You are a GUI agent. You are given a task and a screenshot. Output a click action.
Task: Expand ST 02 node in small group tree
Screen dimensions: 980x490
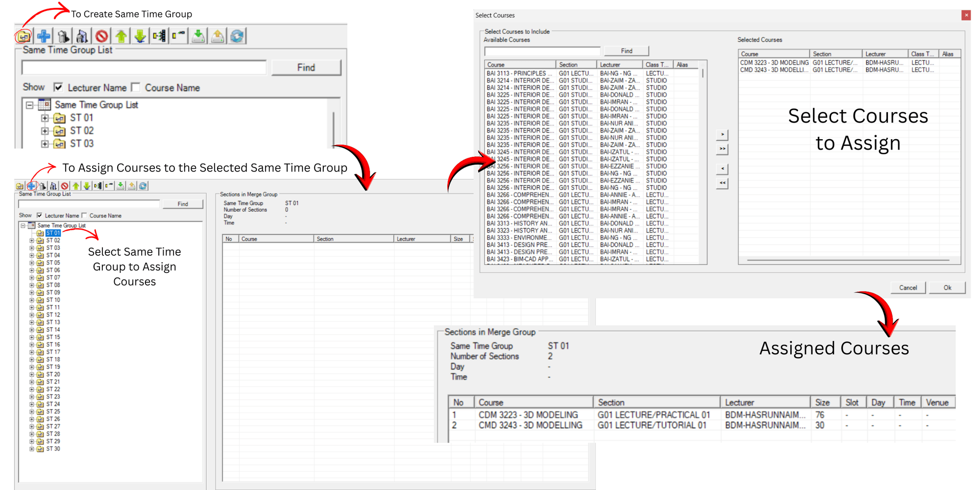[32, 241]
